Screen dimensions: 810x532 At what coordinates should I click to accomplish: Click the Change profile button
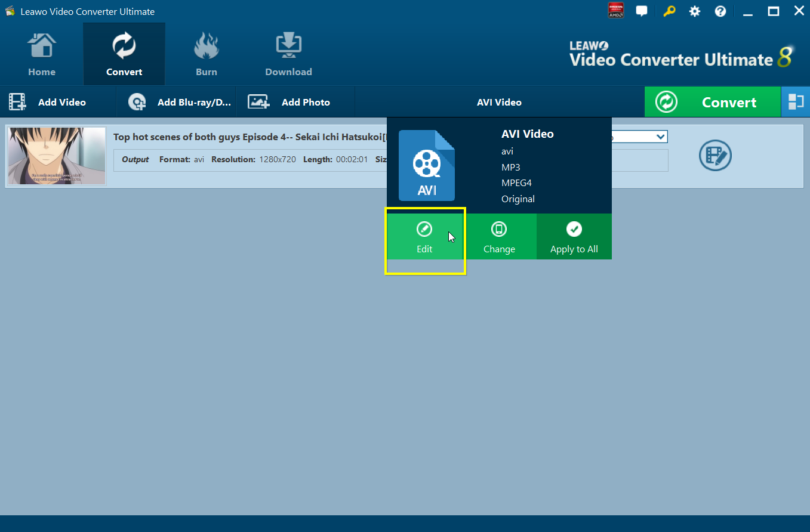point(499,237)
